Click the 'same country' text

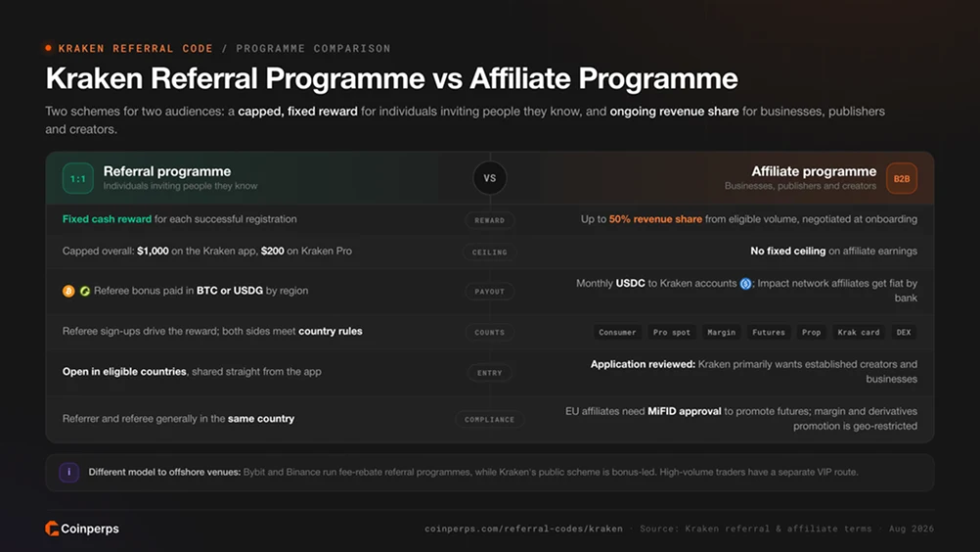pyautogui.click(x=260, y=419)
